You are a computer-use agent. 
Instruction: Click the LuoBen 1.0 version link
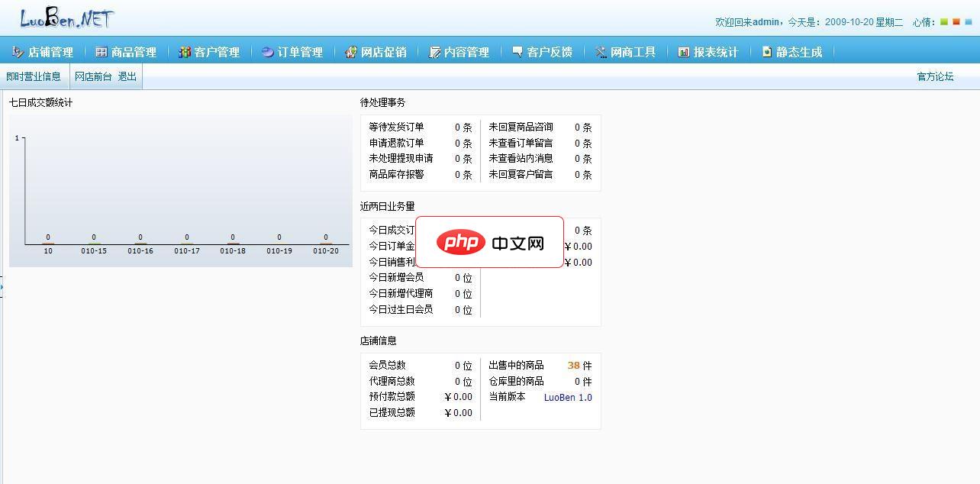click(x=568, y=397)
